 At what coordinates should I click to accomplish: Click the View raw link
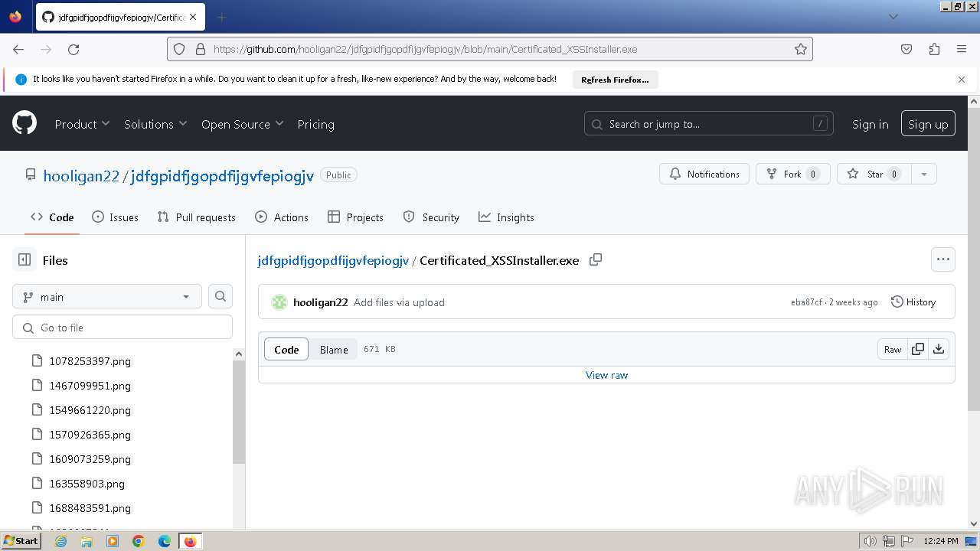606,375
